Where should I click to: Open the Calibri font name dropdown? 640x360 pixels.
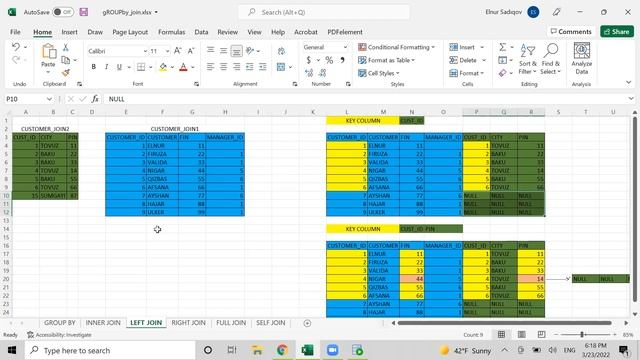[145, 51]
